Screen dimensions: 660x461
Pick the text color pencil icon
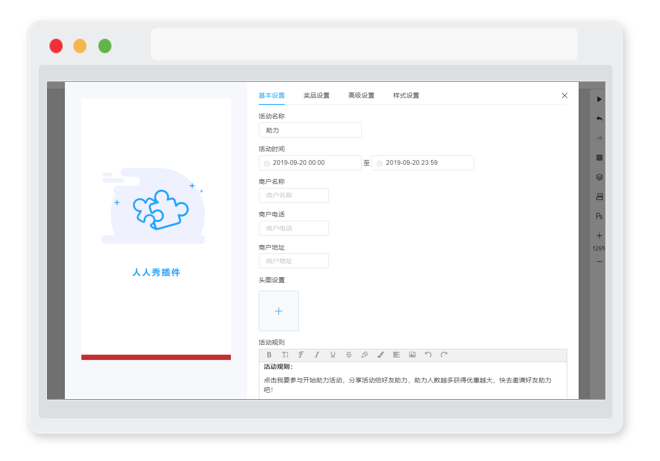365,355
